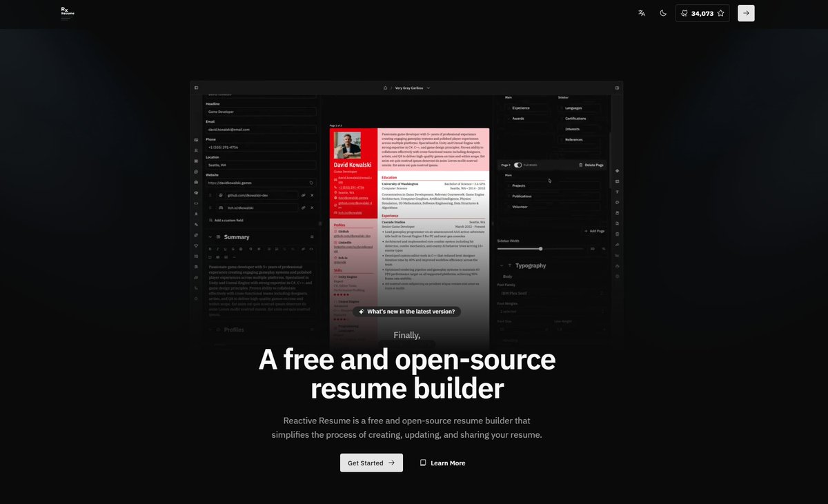Collapse the Typography section chevron
Viewport: 828px width, 504px height.
click(x=502, y=265)
